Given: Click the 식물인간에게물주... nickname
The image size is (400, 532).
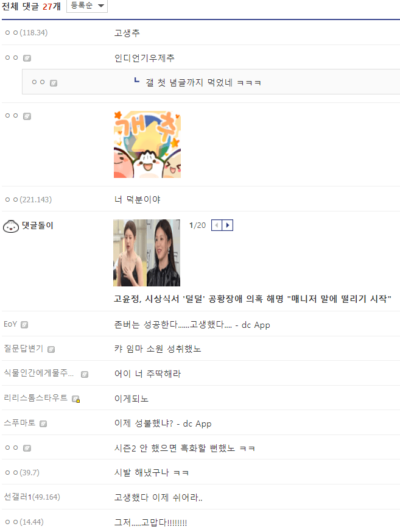Looking at the screenshot, I should (x=38, y=373).
